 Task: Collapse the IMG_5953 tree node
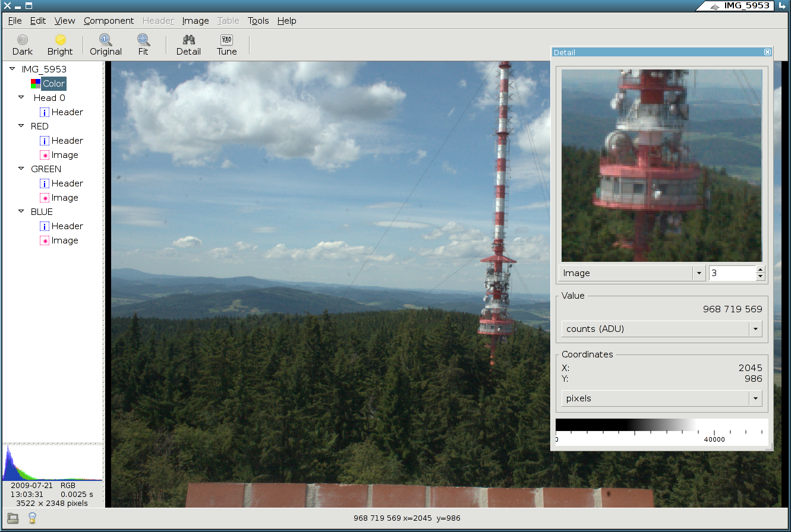click(12, 69)
